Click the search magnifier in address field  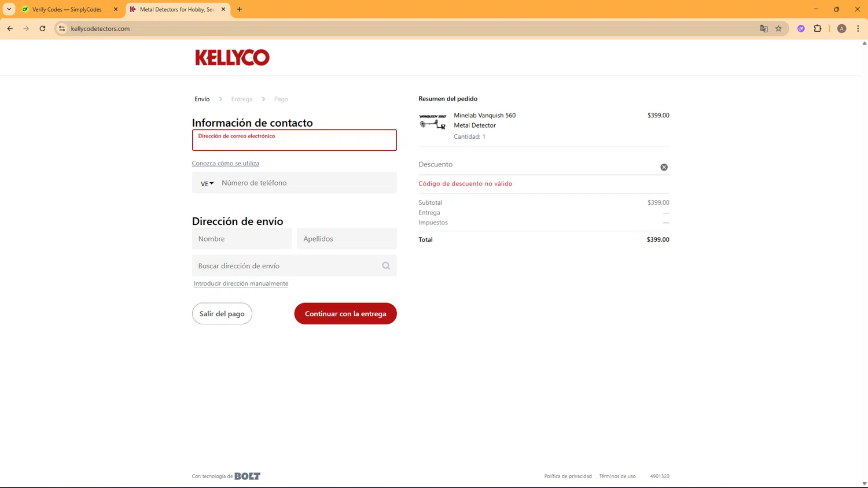386,266
